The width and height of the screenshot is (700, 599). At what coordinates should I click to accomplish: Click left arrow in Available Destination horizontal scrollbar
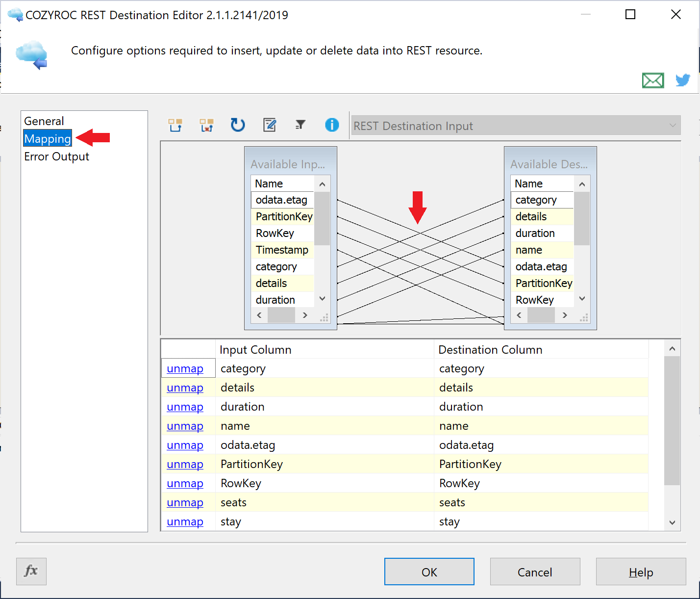pos(519,315)
